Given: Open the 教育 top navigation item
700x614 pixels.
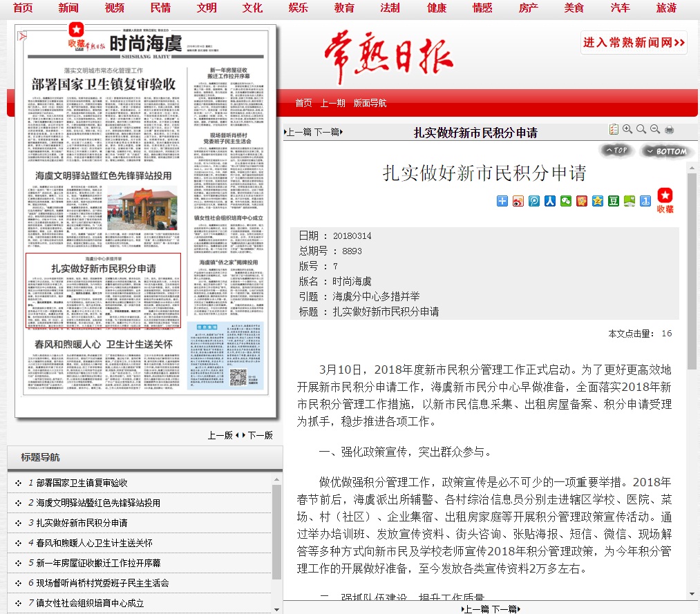Looking at the screenshot, I should pos(344,8).
